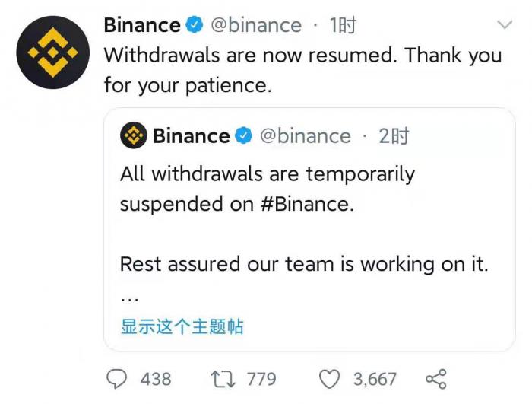Image resolution: width=532 pixels, height=404 pixels.
Task: Click the retweet arrows icon
Action: (x=222, y=378)
